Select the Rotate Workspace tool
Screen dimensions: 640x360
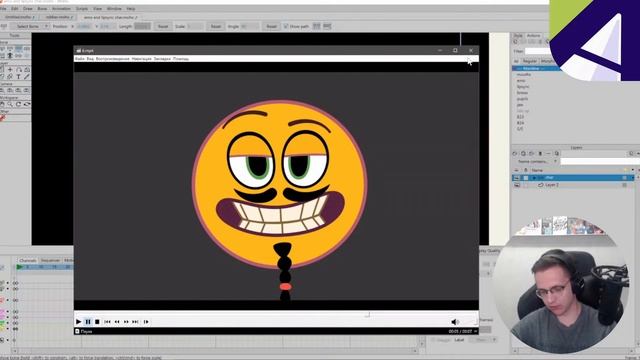pyautogui.click(x=18, y=104)
